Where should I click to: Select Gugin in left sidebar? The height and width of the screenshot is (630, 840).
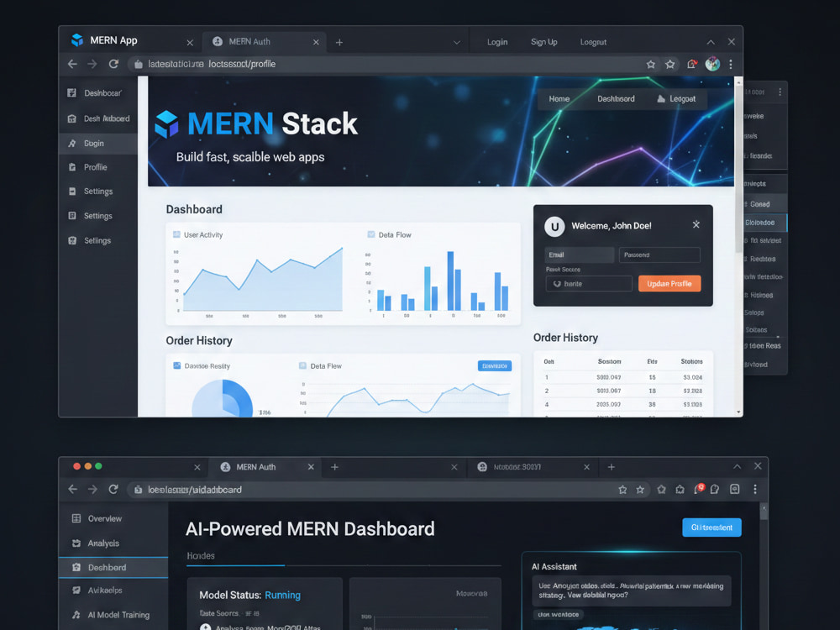(x=97, y=144)
